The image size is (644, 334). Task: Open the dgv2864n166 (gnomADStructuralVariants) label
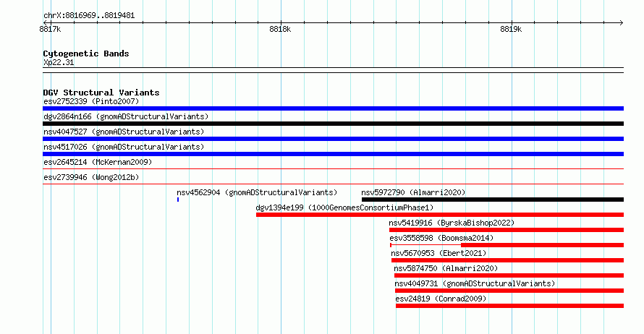point(126,116)
